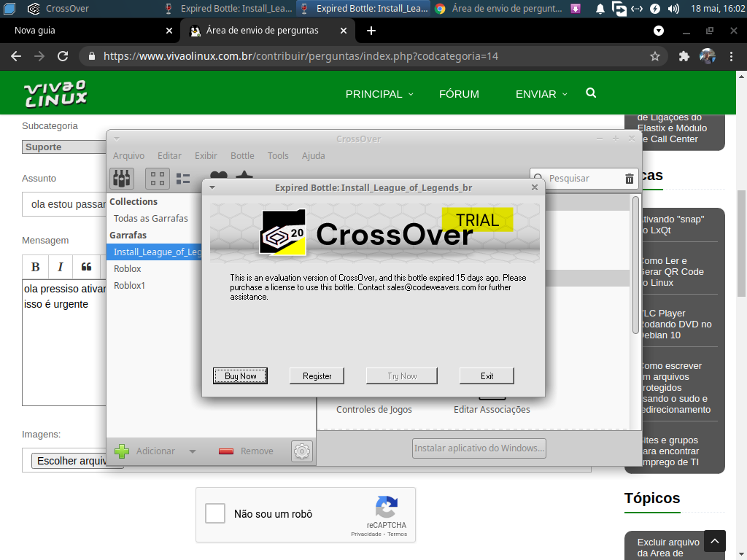The width and height of the screenshot is (747, 560).
Task: Open the bottle settings gear button
Action: 301,451
